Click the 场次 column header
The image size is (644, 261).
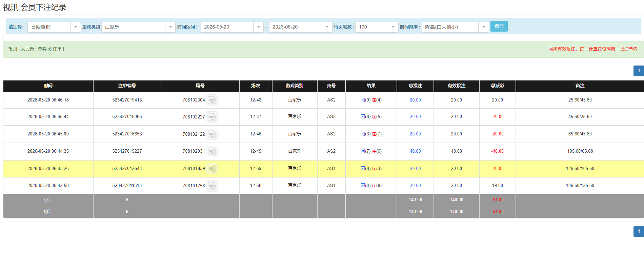click(x=256, y=86)
